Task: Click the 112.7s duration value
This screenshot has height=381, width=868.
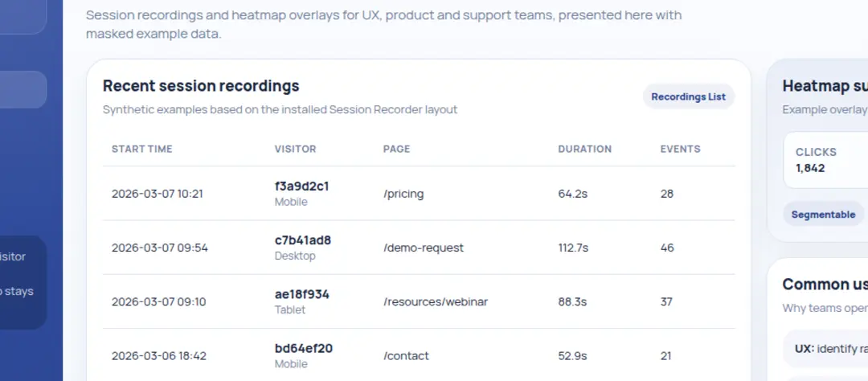Action: pos(573,248)
